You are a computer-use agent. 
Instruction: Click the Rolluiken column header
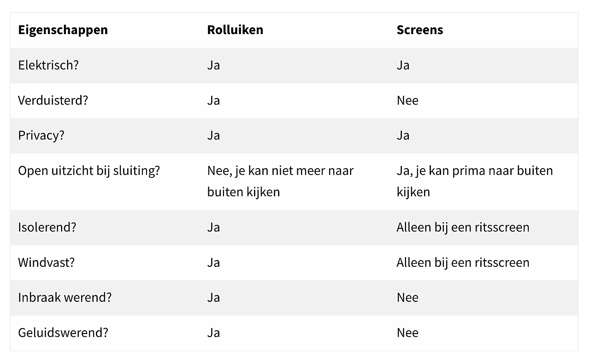coord(235,30)
